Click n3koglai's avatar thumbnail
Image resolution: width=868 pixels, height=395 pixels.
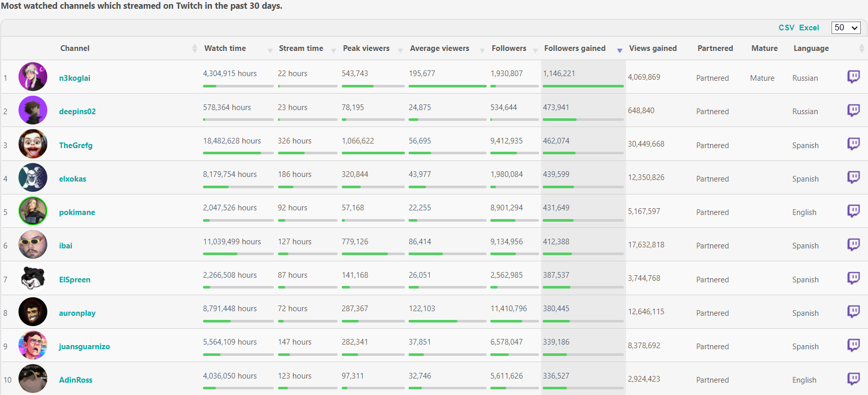tap(33, 77)
